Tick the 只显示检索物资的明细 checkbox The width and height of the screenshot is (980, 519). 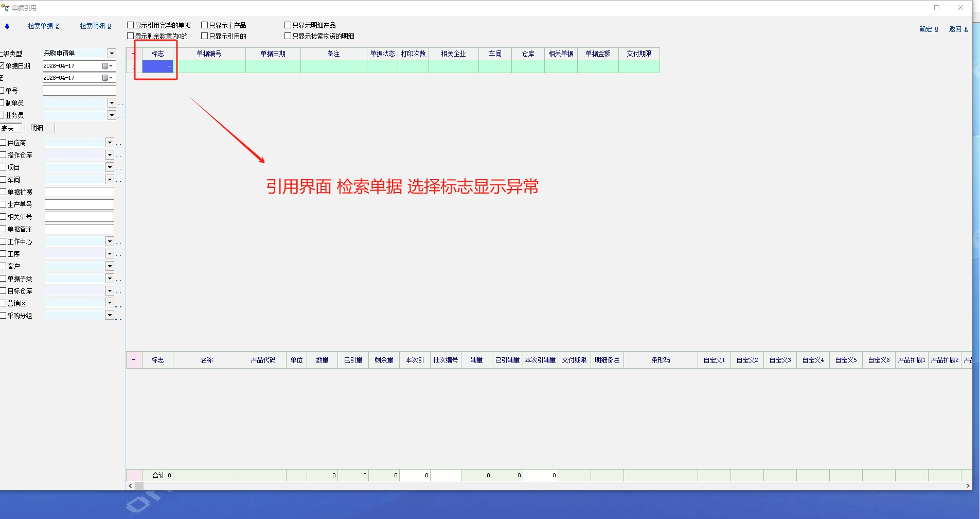(x=288, y=36)
